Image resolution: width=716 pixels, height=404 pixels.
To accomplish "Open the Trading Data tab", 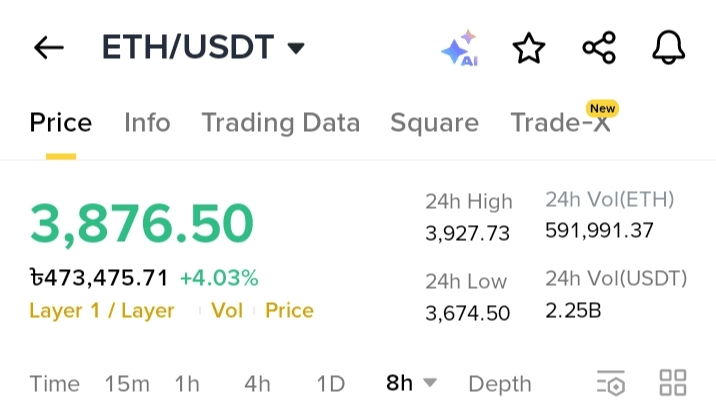I will pos(281,123).
